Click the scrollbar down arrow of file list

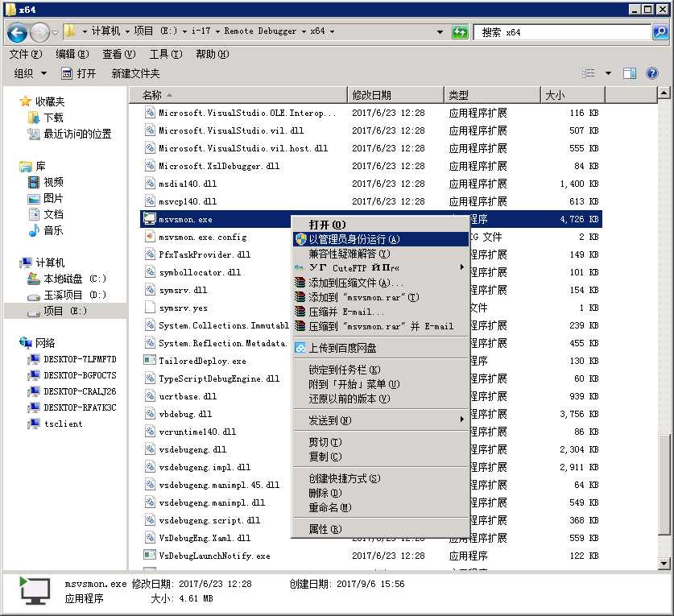coord(664,563)
